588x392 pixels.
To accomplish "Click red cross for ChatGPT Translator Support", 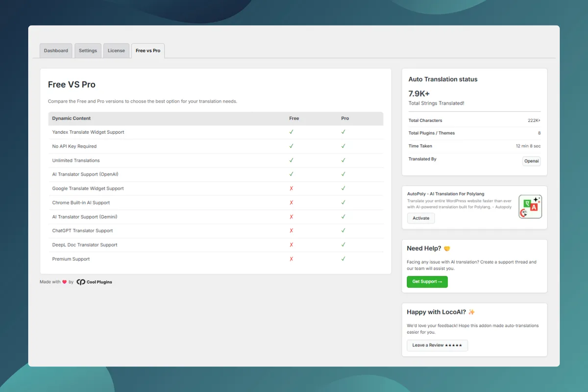I will tap(292, 230).
